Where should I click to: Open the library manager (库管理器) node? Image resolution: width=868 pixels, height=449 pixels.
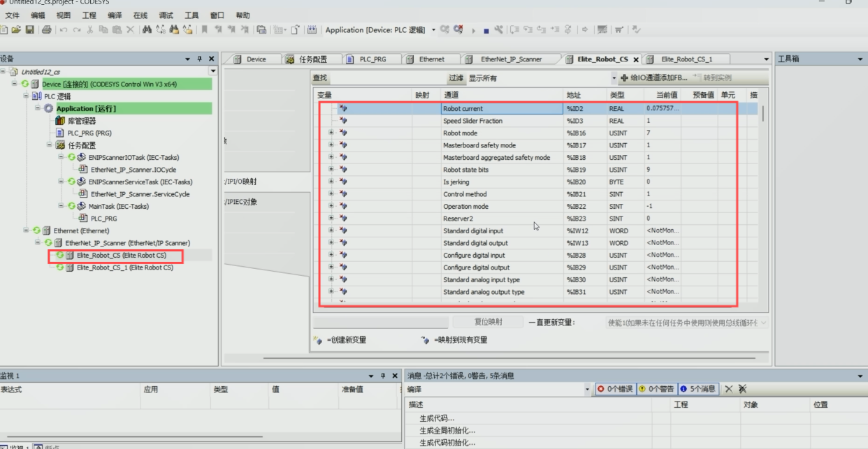coord(81,121)
